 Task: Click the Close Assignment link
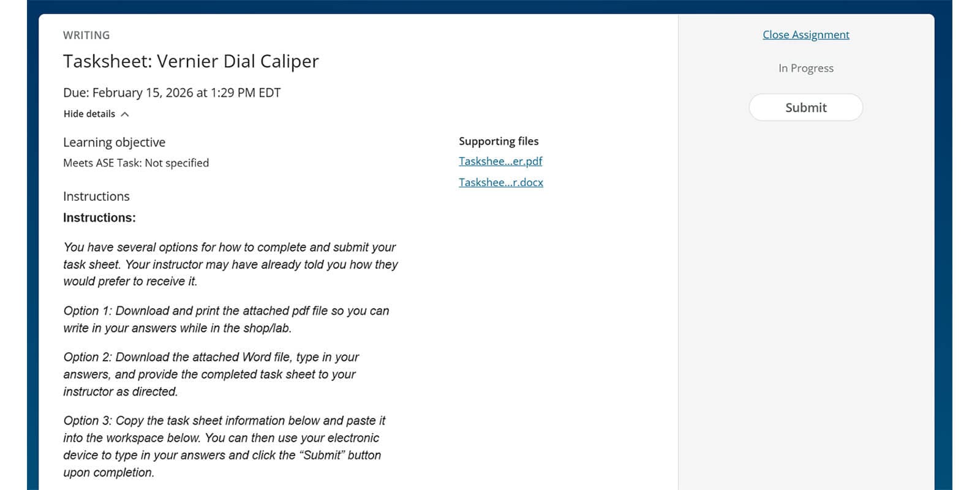coord(805,35)
